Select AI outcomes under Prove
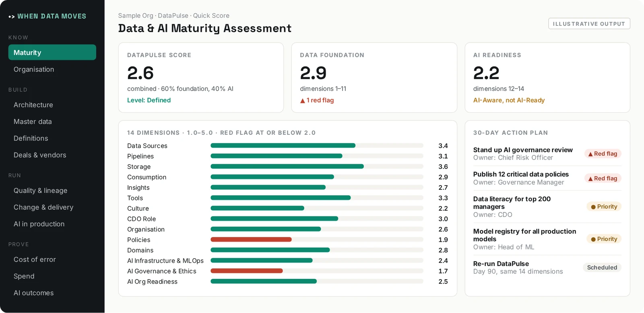This screenshot has height=313, width=644. [34, 293]
